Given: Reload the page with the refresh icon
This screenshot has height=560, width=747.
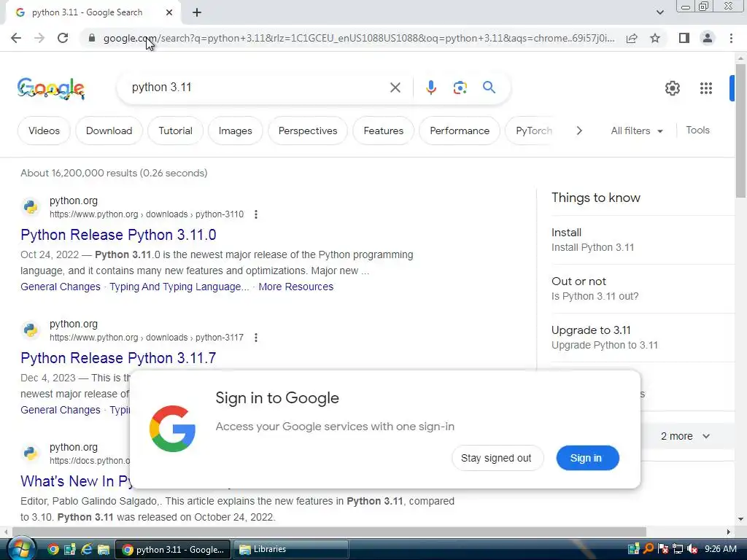Looking at the screenshot, I should [x=63, y=38].
